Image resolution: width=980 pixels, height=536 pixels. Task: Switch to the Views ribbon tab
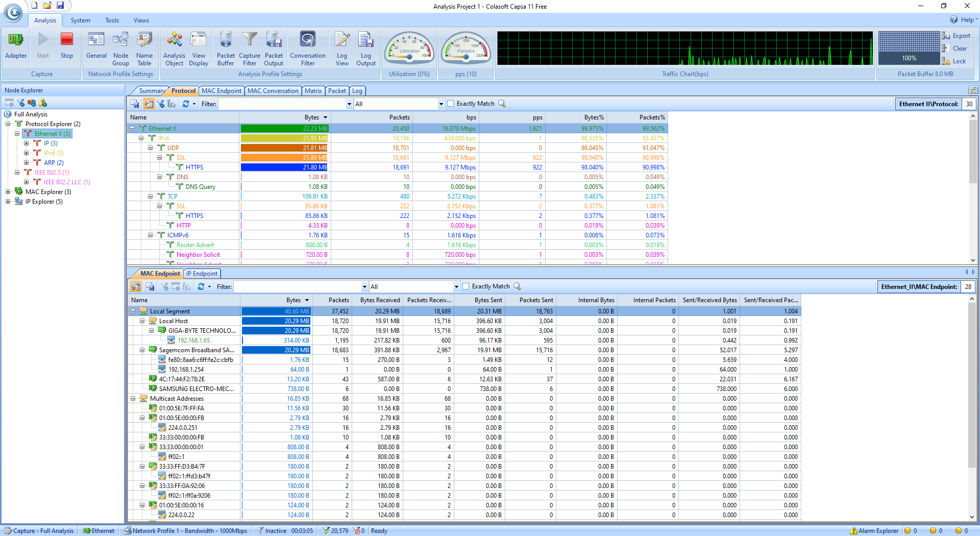point(141,20)
